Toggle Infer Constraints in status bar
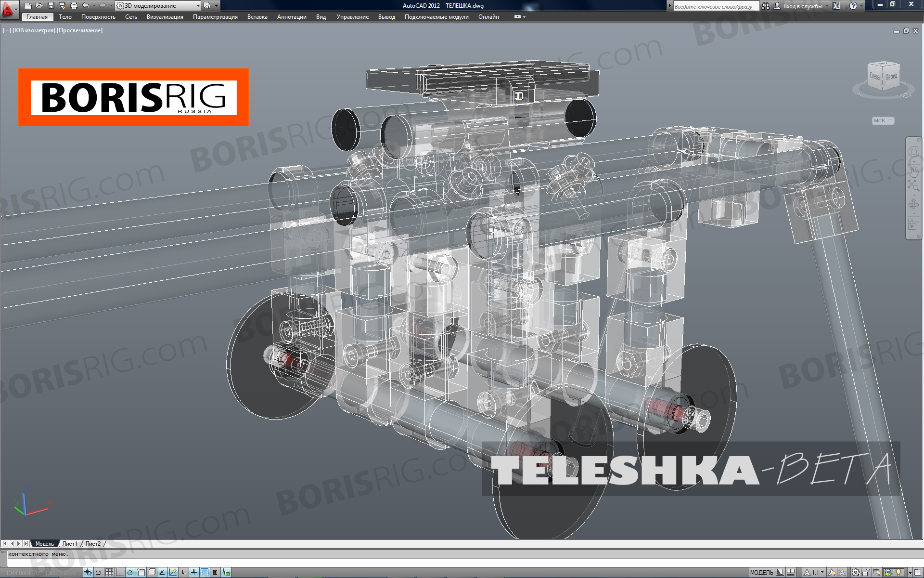 point(88,572)
